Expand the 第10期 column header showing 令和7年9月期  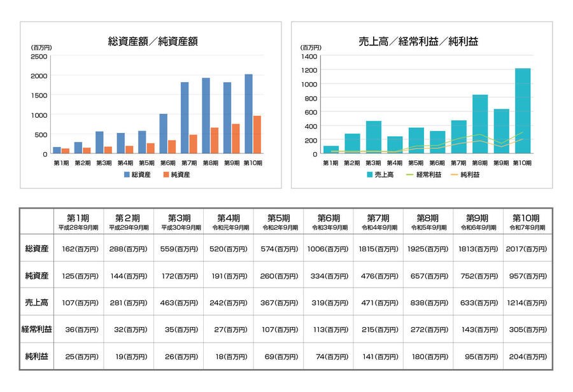pyautogui.click(x=527, y=220)
